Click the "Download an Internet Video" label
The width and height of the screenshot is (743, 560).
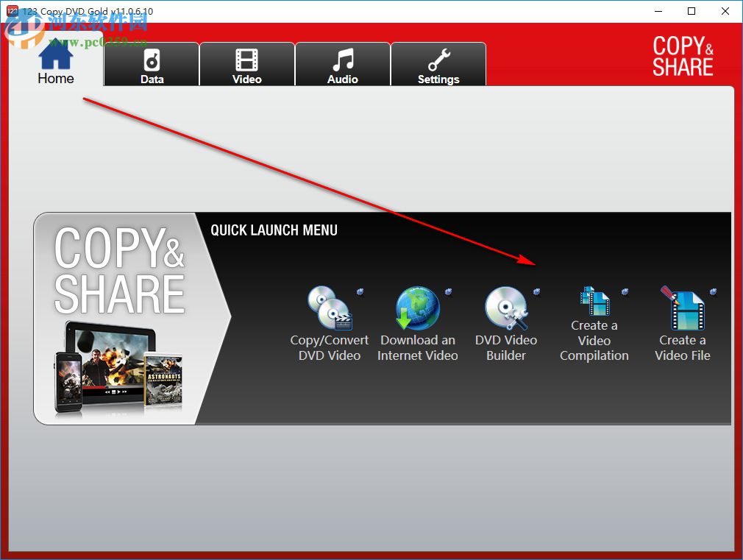417,347
